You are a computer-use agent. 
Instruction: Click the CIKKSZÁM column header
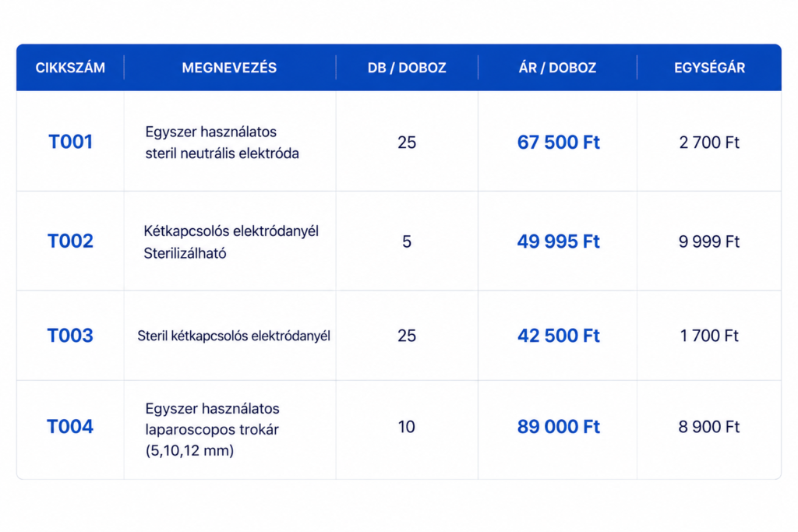point(70,68)
